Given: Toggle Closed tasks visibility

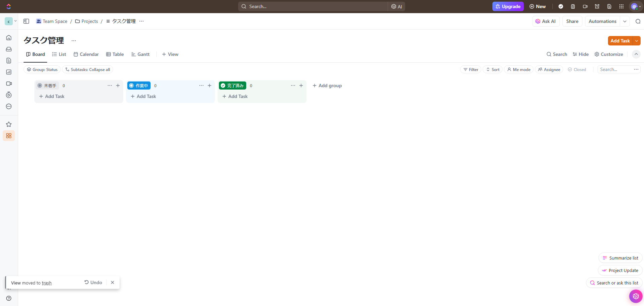Looking at the screenshot, I should pyautogui.click(x=577, y=69).
